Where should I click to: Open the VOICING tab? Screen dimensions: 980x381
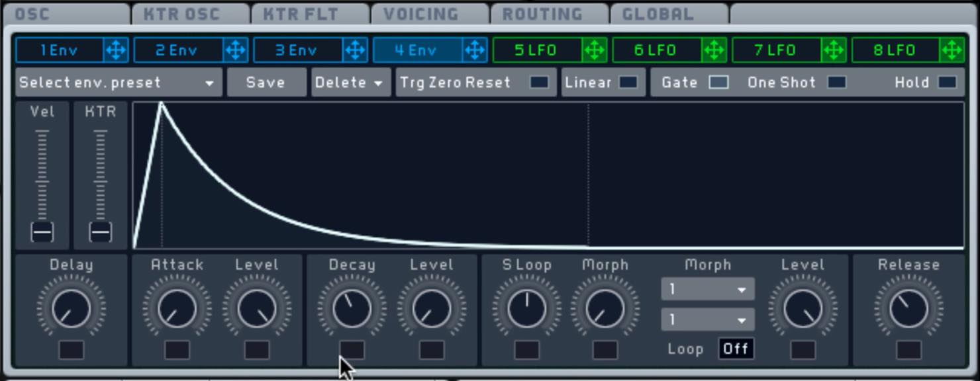pos(430,14)
